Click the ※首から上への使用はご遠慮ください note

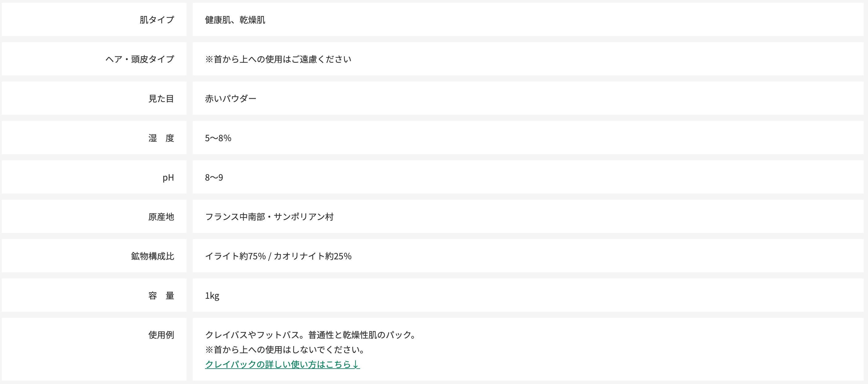click(x=278, y=59)
